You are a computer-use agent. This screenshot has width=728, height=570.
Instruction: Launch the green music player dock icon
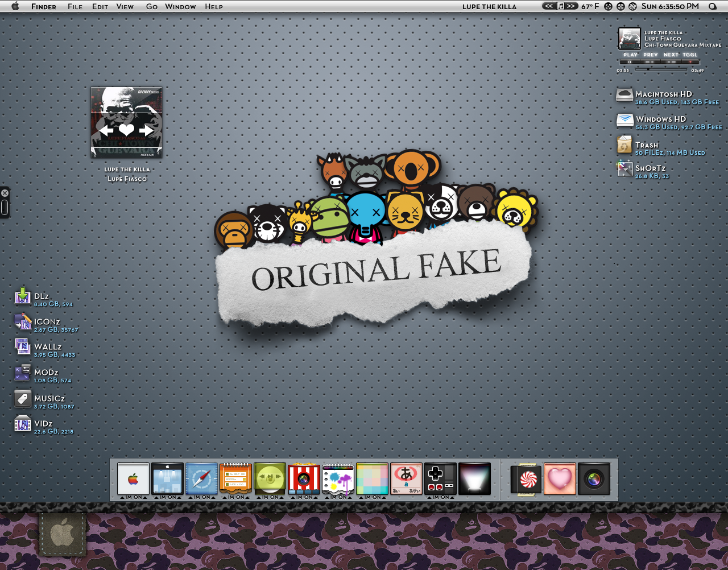pos(270,479)
